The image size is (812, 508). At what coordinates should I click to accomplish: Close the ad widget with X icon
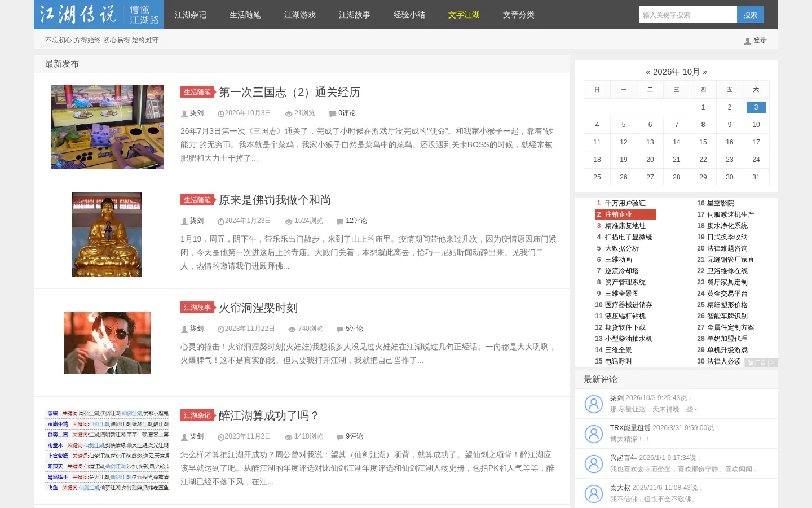[773, 362]
